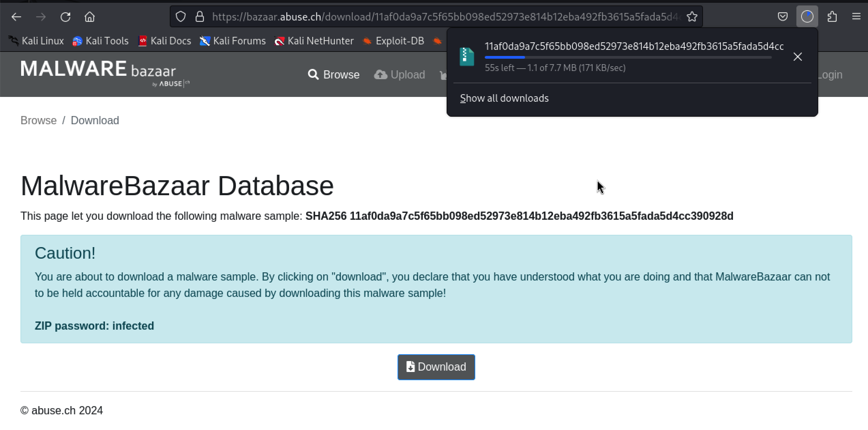Save page to Pocket
Viewport: 868px width, 430px height.
pos(783,17)
